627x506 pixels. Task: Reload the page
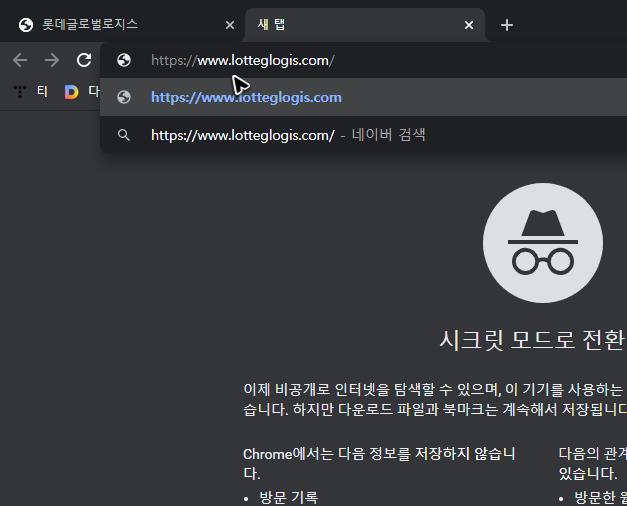[x=84, y=60]
